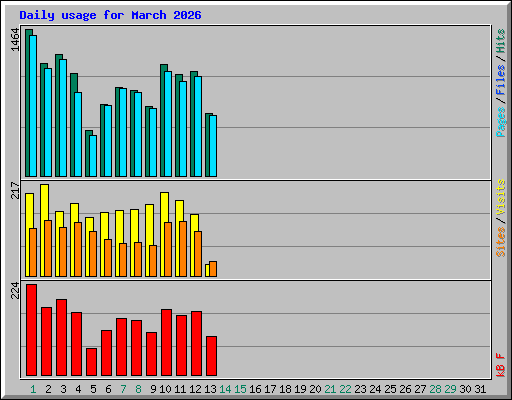Click the 217 axis value

pyautogui.click(x=15, y=190)
